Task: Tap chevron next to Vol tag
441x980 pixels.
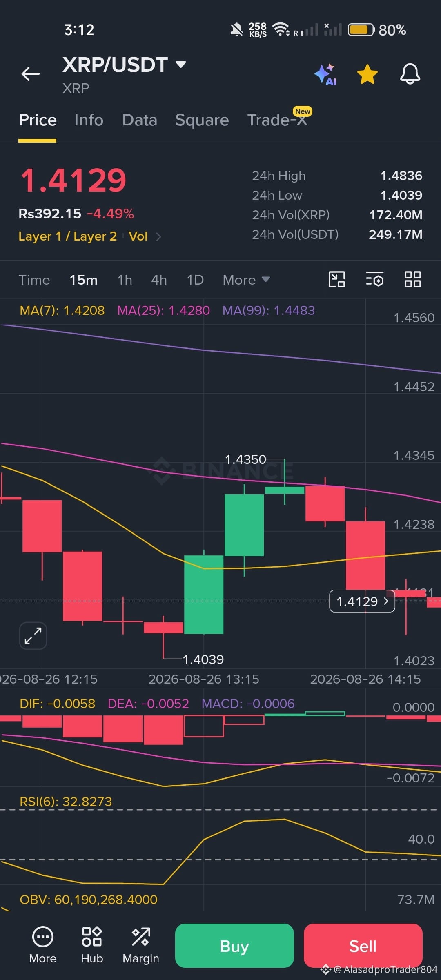Action: pos(158,237)
